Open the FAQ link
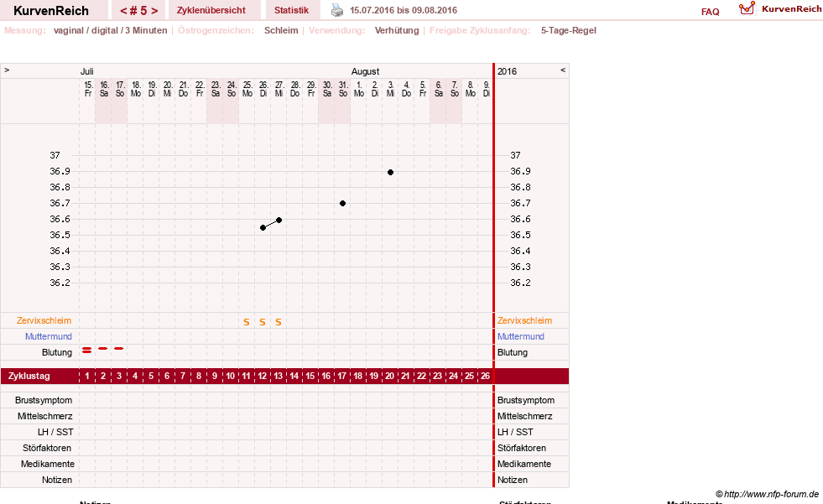The image size is (823, 504). tap(710, 12)
